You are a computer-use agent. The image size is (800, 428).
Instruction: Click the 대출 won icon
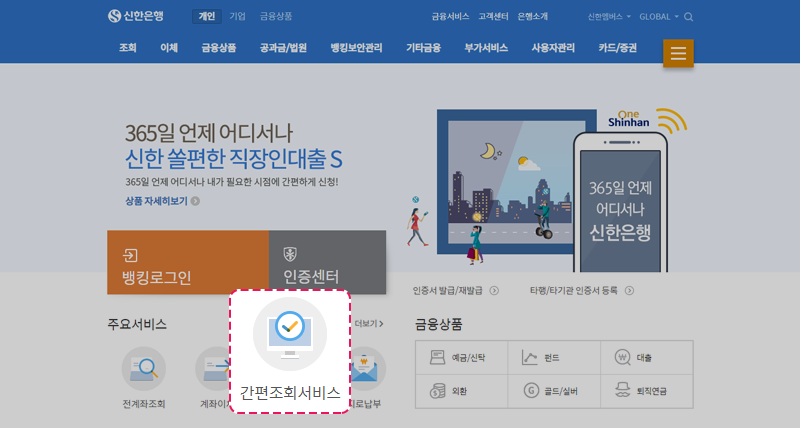(622, 358)
